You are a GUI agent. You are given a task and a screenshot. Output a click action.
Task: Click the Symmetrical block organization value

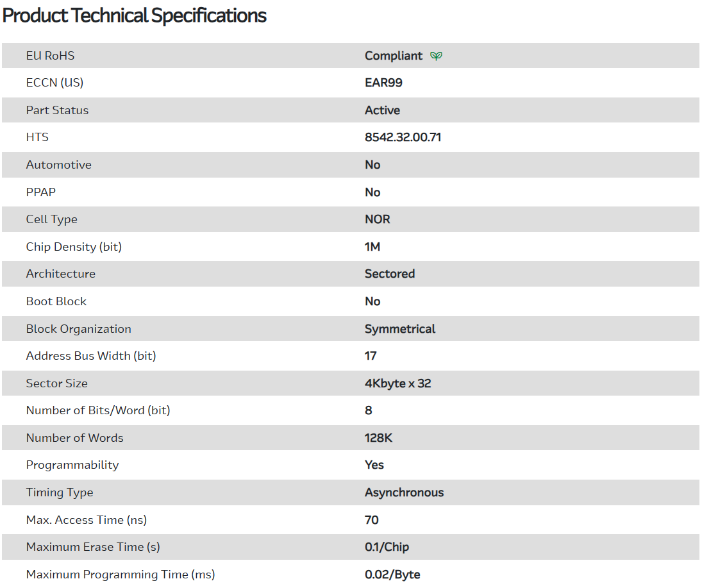[x=400, y=329]
